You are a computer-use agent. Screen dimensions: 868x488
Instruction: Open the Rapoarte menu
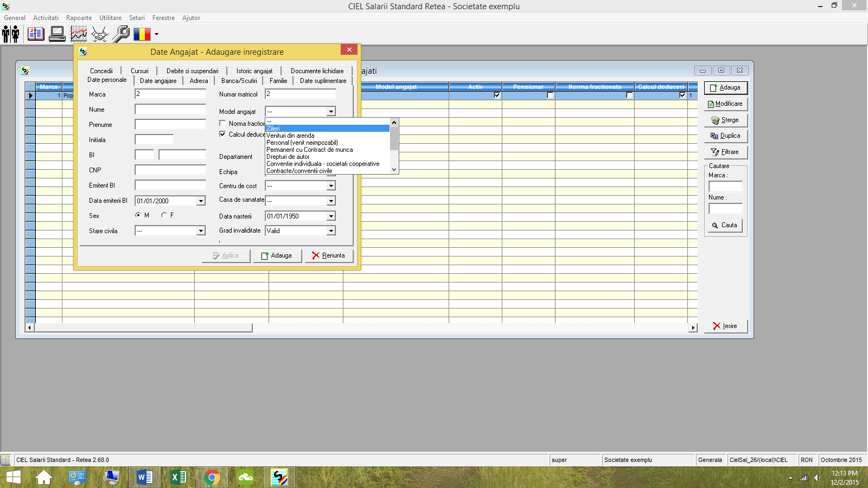[x=79, y=18]
